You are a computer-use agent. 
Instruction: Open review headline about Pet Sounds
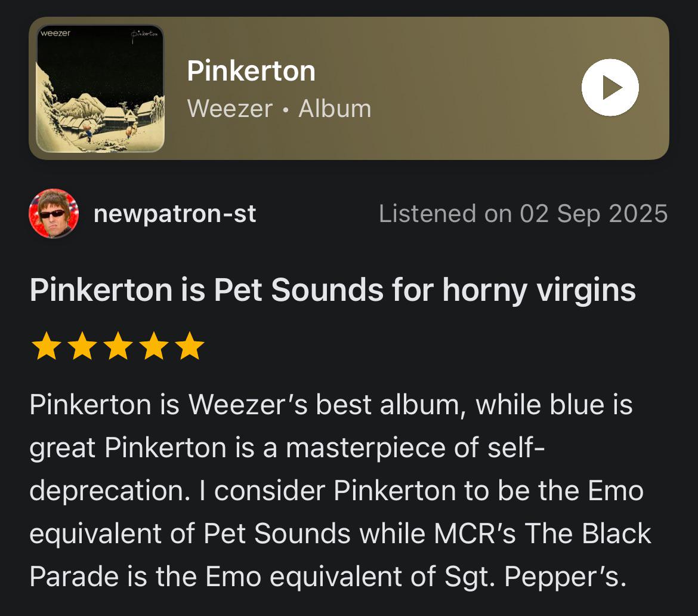332,291
